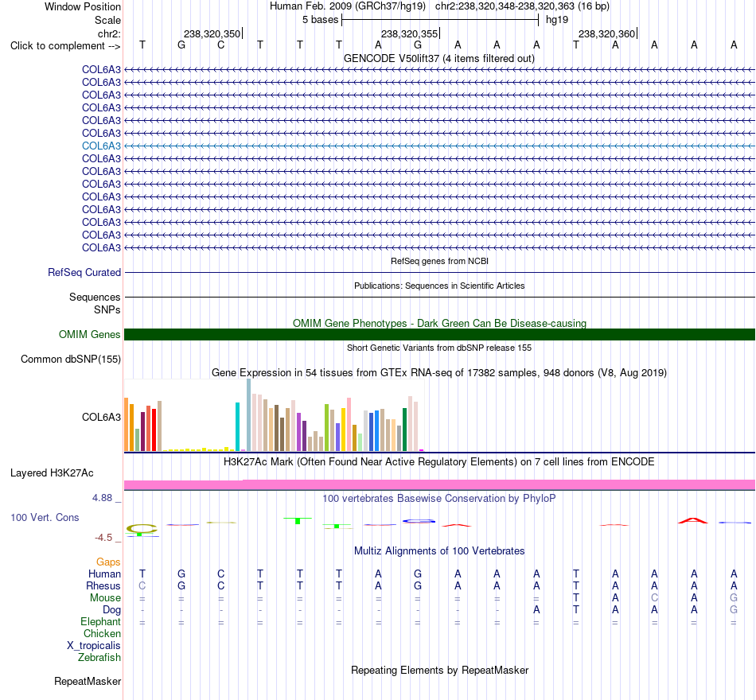Open 'Repeating Elements by RepeatMasker' track title
This screenshot has height=700, width=756.
coord(439,670)
